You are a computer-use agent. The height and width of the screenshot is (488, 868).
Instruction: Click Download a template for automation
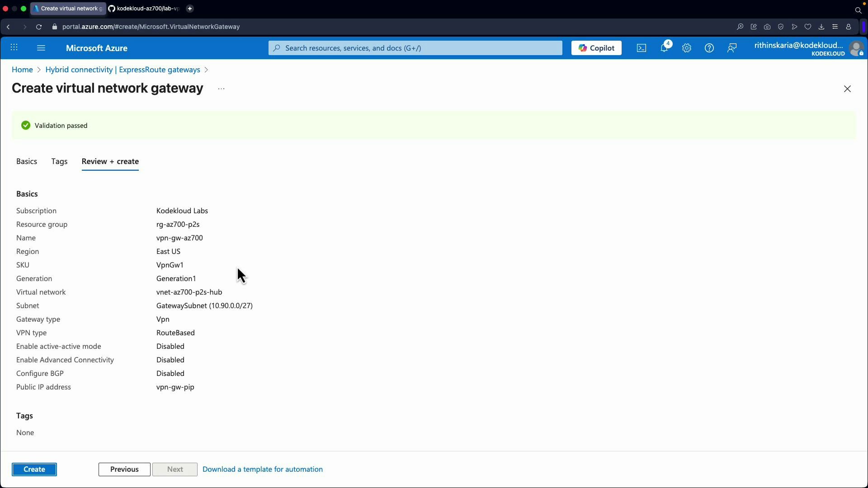click(x=263, y=469)
